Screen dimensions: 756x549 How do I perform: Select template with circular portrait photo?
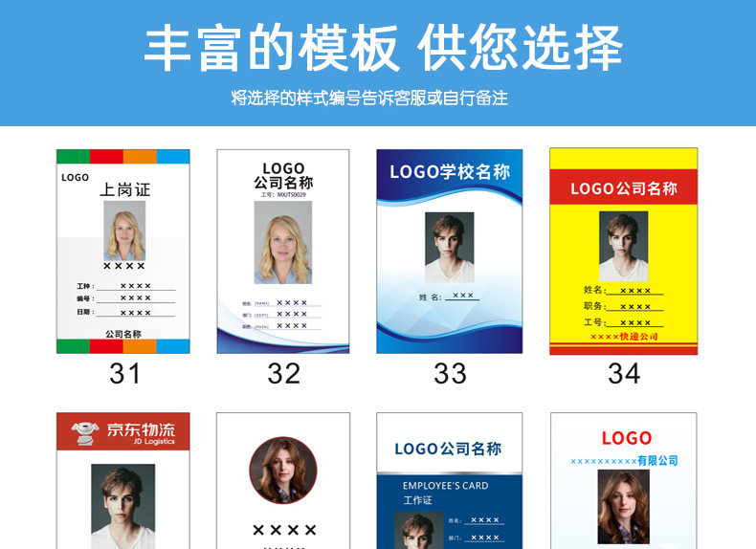283,480
